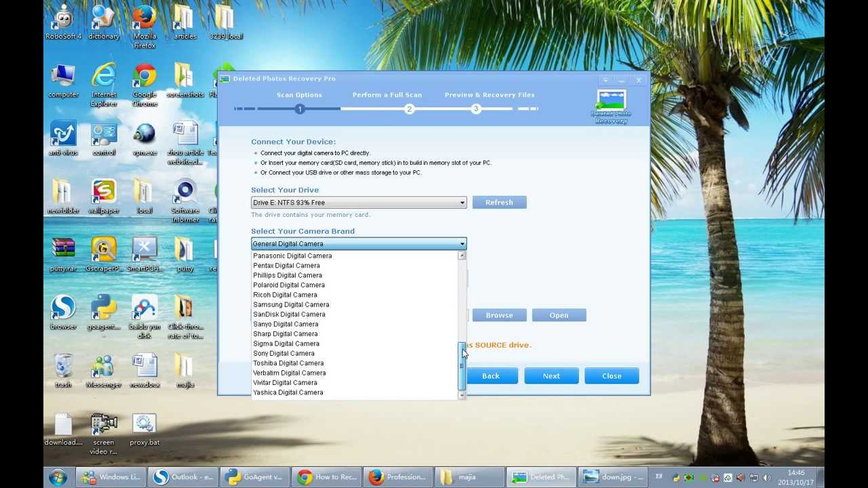Open the screenshots folder
Image resolution: width=868 pixels, height=488 pixels.
pos(185,80)
